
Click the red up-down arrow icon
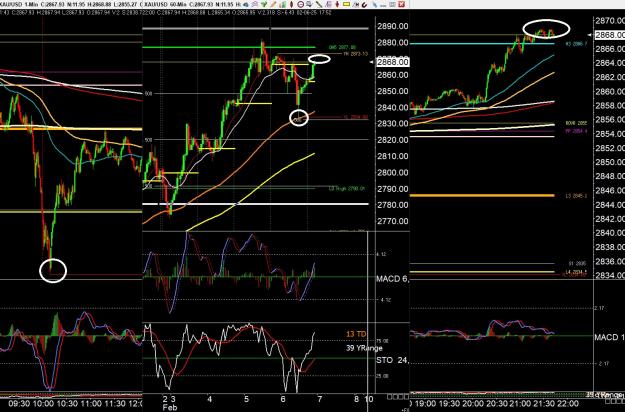click(x=337, y=4)
